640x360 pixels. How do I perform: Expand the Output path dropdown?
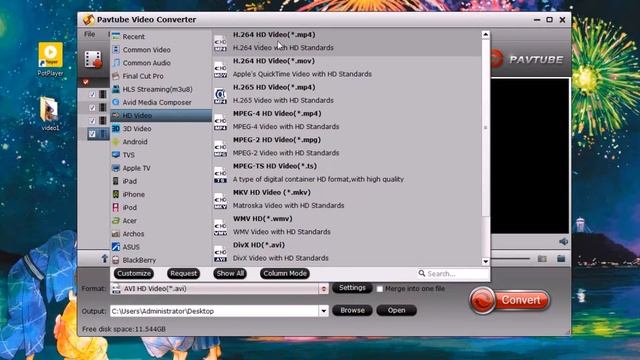pyautogui.click(x=324, y=311)
